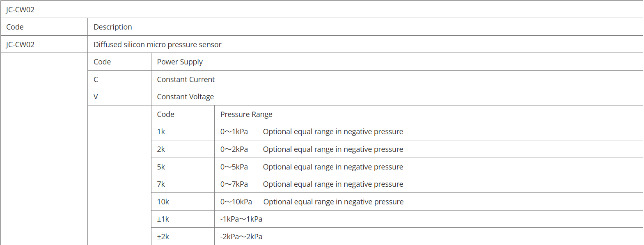
Task: Click the Pressure Range header cell
Action: pyautogui.click(x=429, y=114)
